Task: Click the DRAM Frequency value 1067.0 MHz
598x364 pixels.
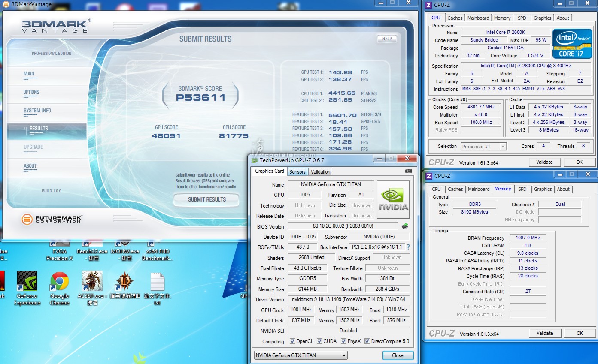Action: 528,238
